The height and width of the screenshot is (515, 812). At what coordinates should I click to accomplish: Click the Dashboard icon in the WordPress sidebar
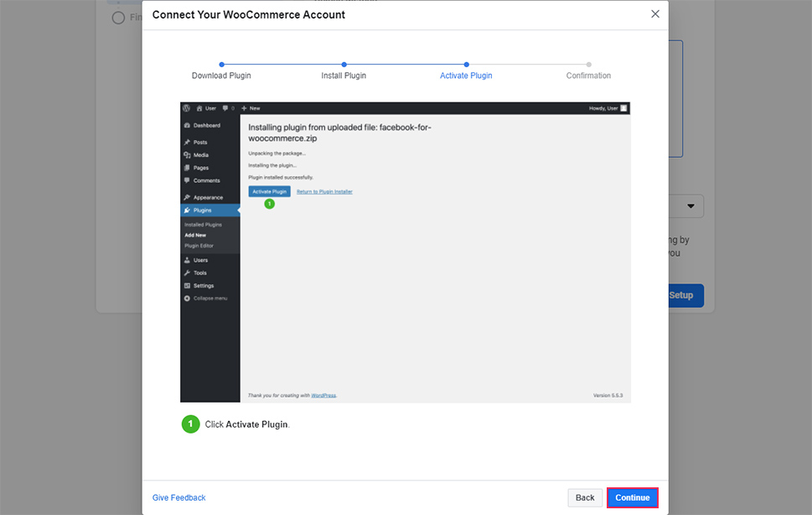coord(187,125)
